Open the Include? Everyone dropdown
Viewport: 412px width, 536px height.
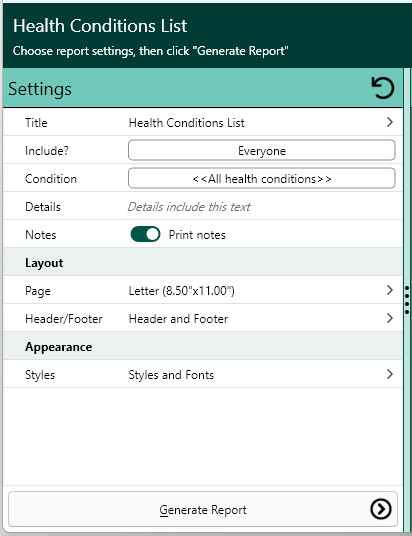point(262,150)
